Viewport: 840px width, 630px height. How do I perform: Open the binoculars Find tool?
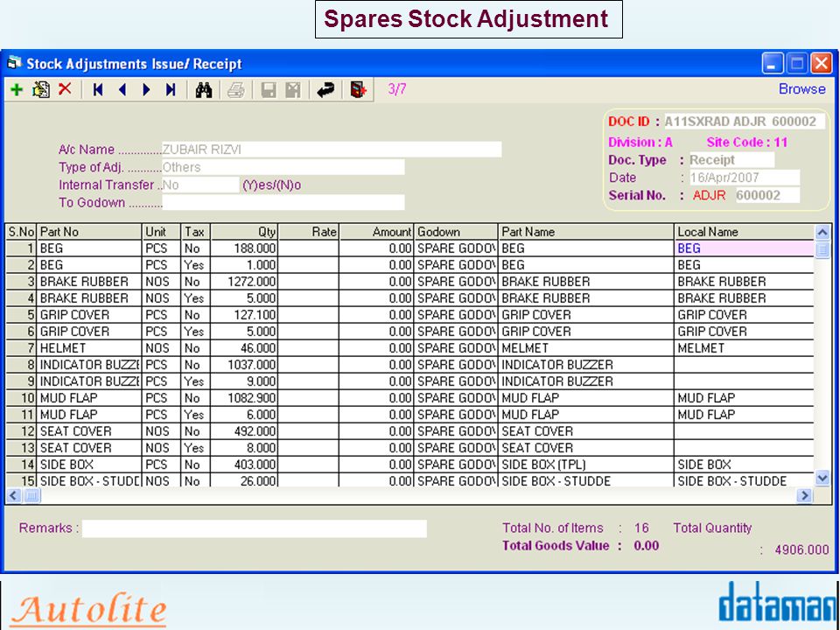204,90
